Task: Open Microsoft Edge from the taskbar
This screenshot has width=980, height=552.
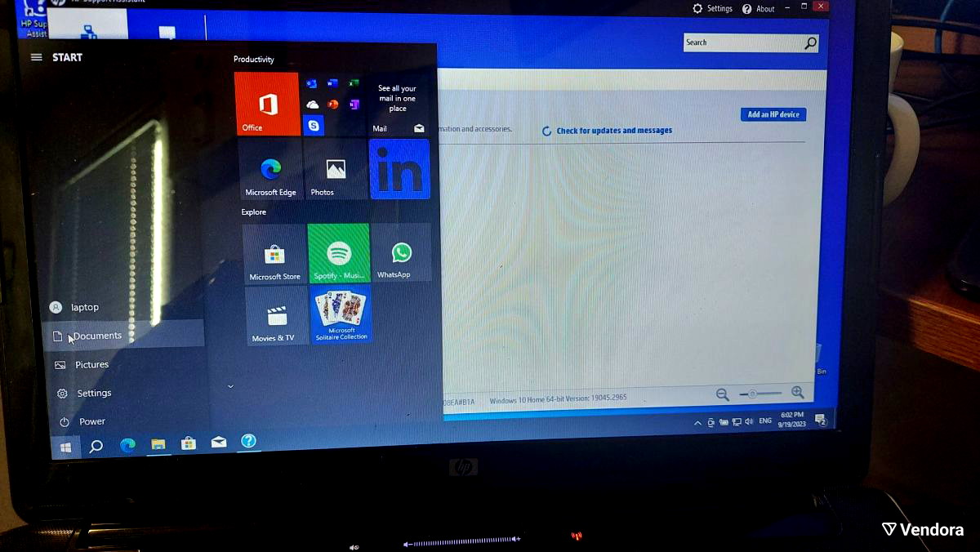Action: coord(127,445)
